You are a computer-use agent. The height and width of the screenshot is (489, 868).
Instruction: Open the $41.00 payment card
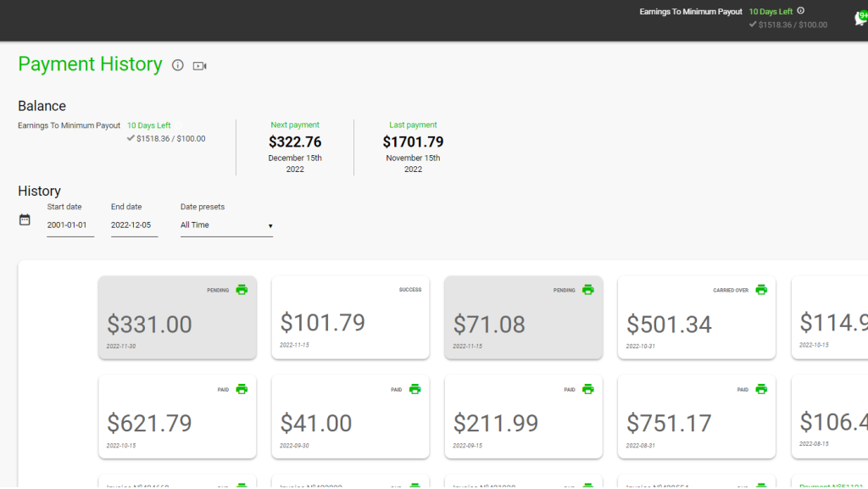coord(350,417)
